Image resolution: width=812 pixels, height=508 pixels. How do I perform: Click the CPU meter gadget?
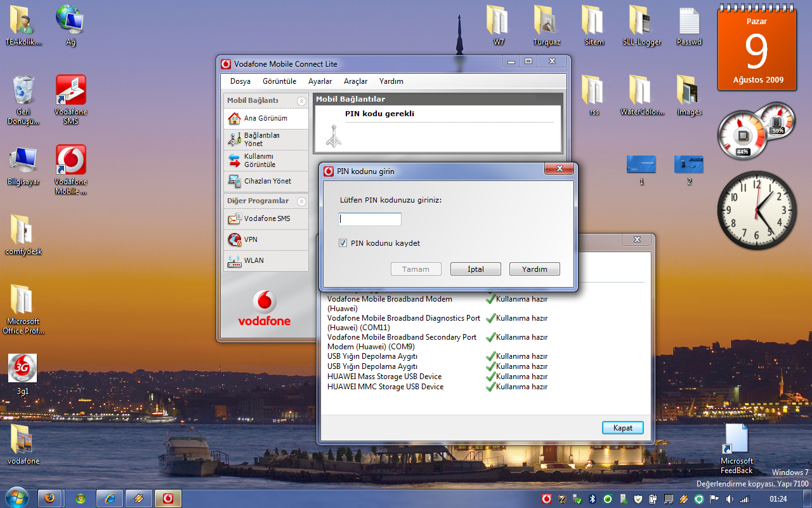(x=756, y=131)
